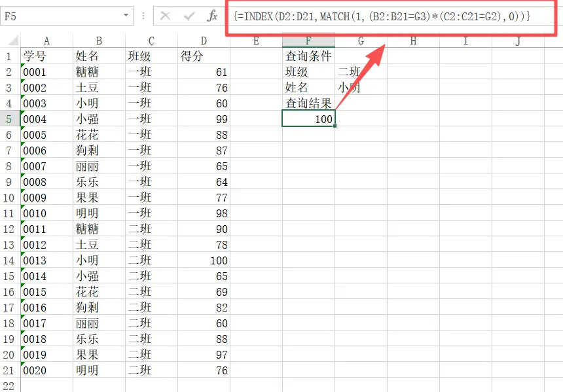Click the cancel X icon in formula bar
This screenshot has width=563, height=392.
pyautogui.click(x=165, y=16)
